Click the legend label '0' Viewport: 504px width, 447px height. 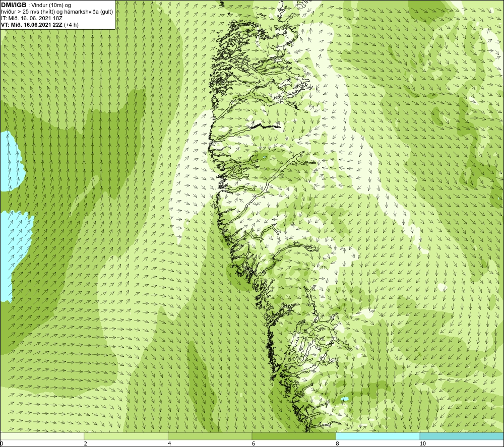coord(2,443)
